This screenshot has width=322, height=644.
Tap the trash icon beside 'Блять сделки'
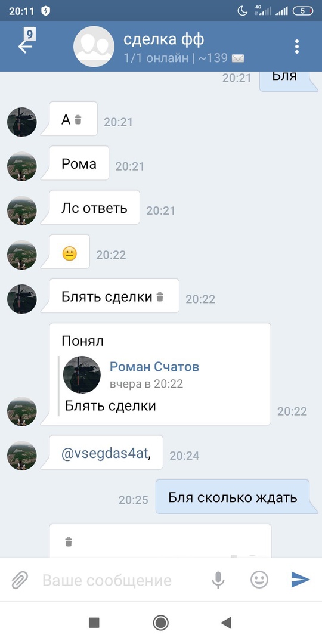tap(160, 296)
